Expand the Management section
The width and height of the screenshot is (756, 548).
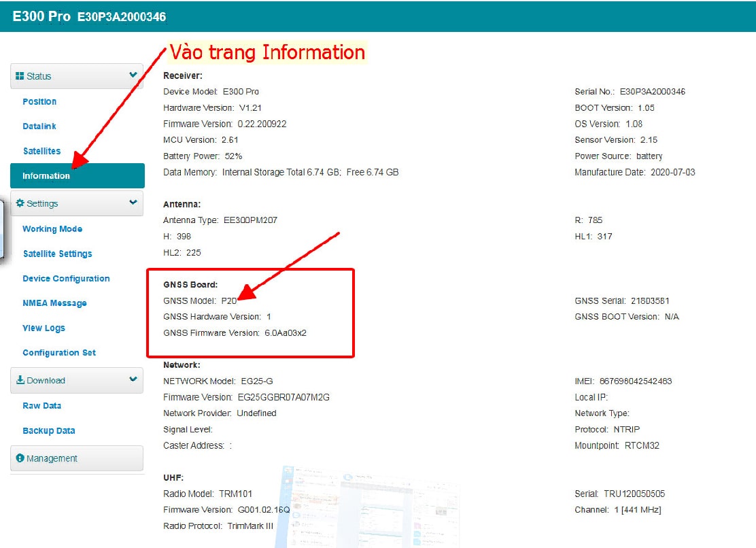(77, 458)
